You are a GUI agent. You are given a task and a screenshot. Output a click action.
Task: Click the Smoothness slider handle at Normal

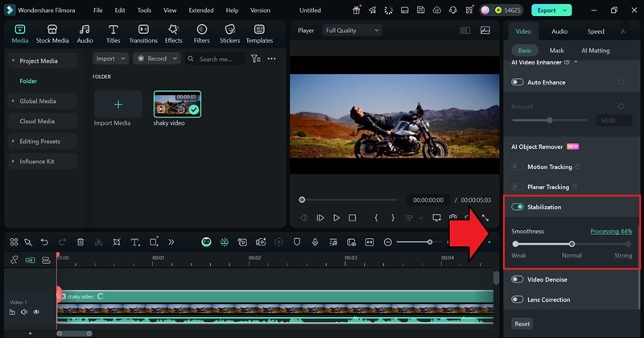(572, 243)
